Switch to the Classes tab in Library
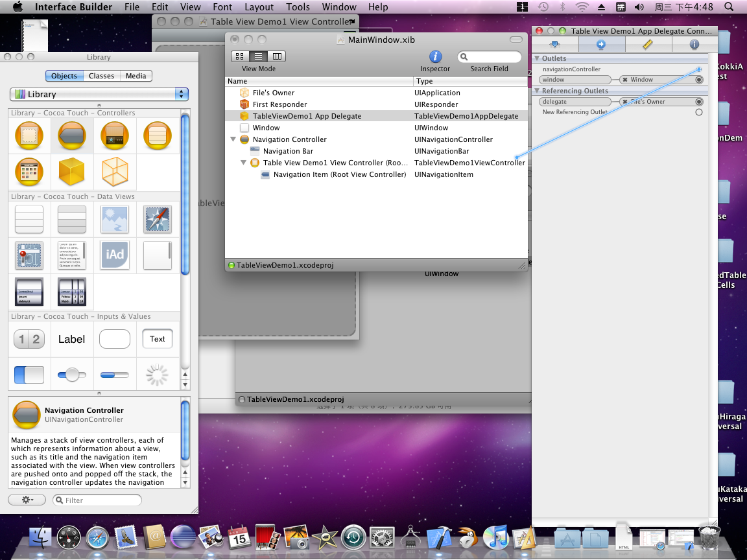 pos(101,76)
